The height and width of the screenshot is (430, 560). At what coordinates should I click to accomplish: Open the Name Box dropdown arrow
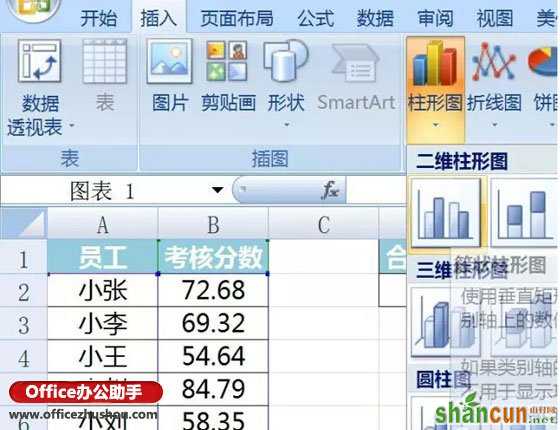218,190
